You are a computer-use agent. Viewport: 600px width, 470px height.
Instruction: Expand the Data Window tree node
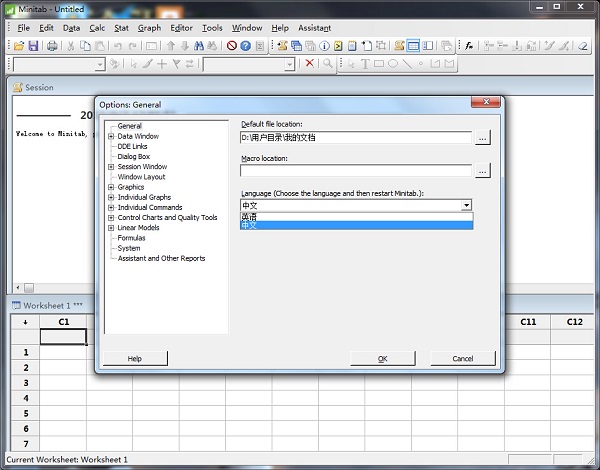click(x=111, y=136)
